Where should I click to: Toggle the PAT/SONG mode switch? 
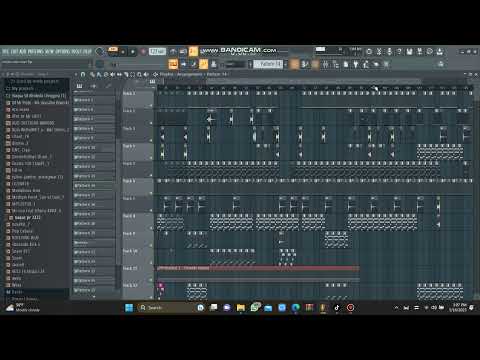coord(113,51)
